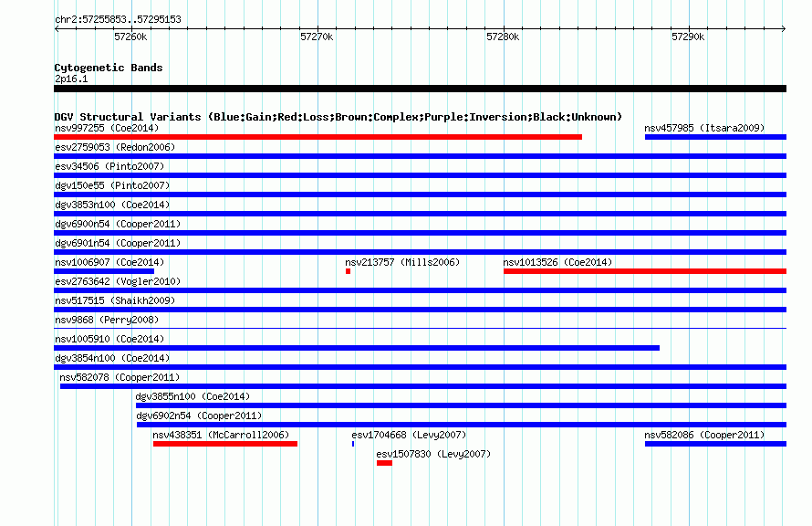Click nsv438351 (McCarroll2006) label
The height and width of the screenshot is (526, 812).
[221, 435]
